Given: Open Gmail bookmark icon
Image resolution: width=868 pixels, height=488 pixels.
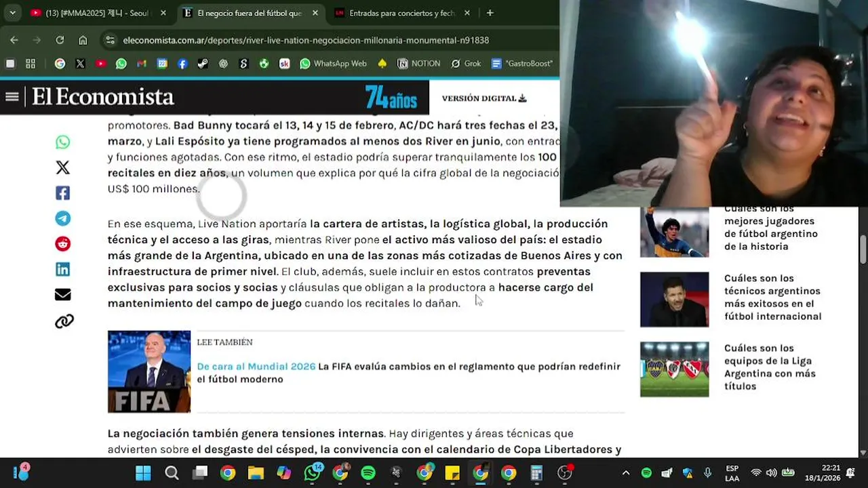Looking at the screenshot, I should pyautogui.click(x=141, y=64).
